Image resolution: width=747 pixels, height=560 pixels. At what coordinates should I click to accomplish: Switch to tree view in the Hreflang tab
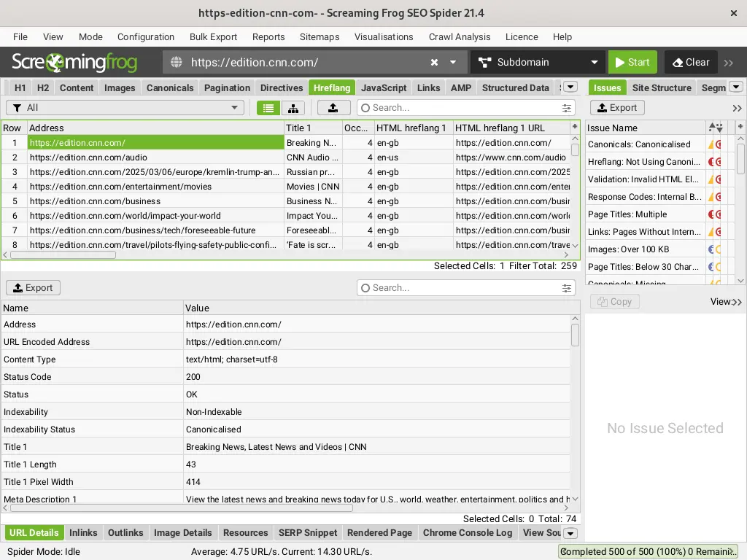click(x=293, y=108)
